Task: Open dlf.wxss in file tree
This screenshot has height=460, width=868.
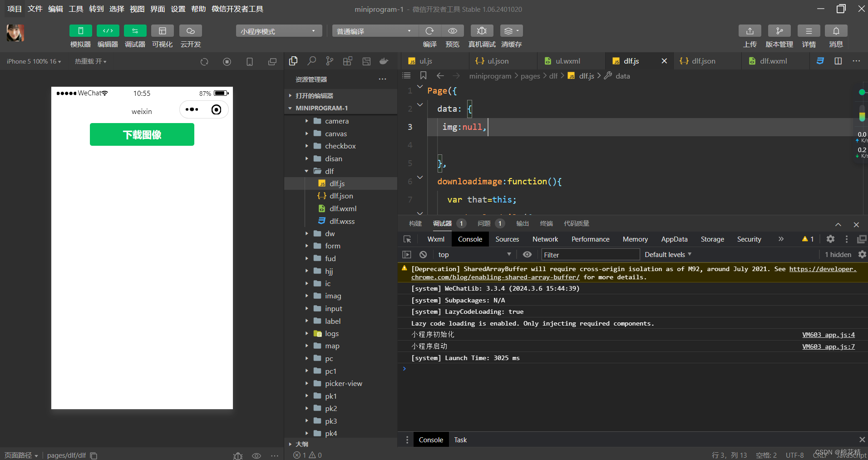Action: tap(342, 221)
